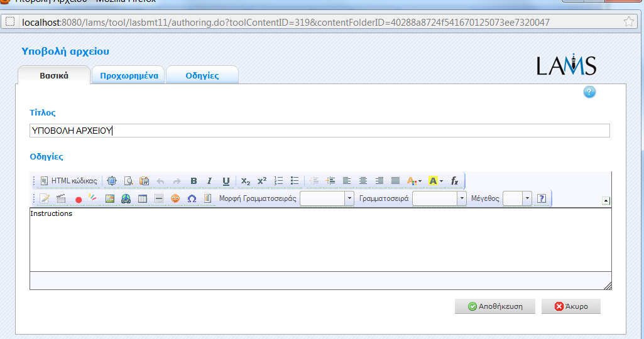Insert a bulleted list

(295, 181)
